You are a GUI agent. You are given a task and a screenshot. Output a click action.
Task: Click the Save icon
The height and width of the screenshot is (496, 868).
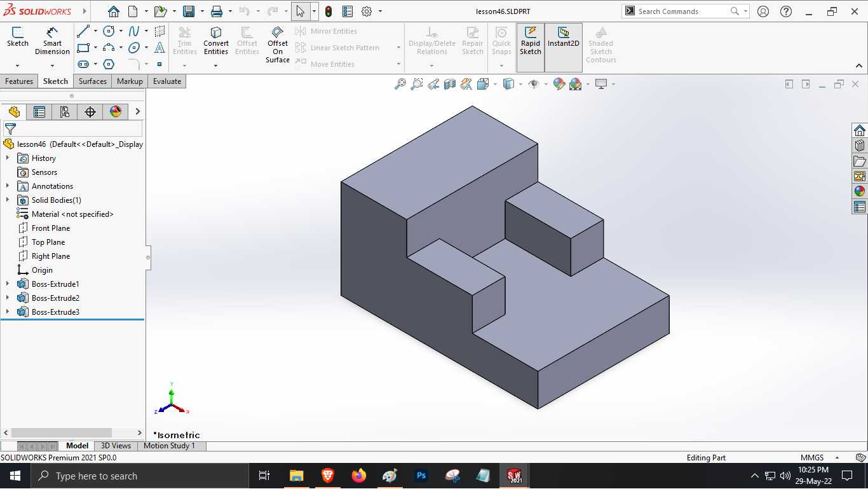pos(189,11)
